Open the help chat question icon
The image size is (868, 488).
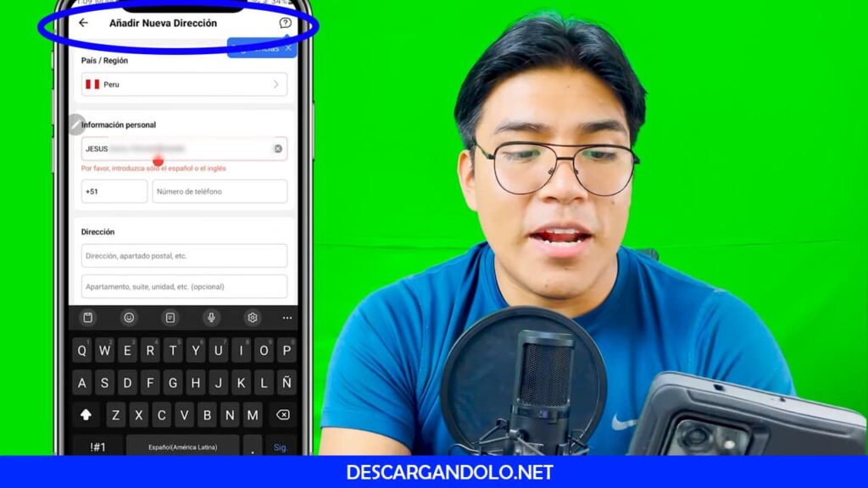287,23
